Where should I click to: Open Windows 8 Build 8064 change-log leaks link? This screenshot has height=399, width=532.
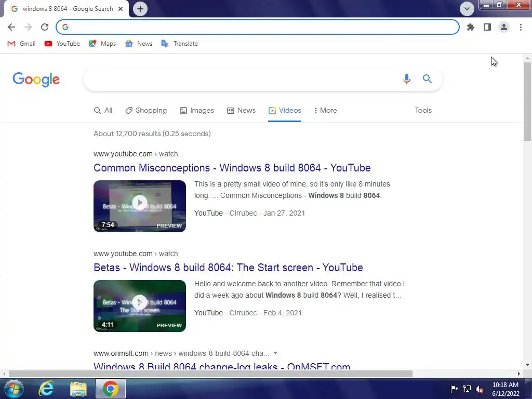(x=222, y=366)
